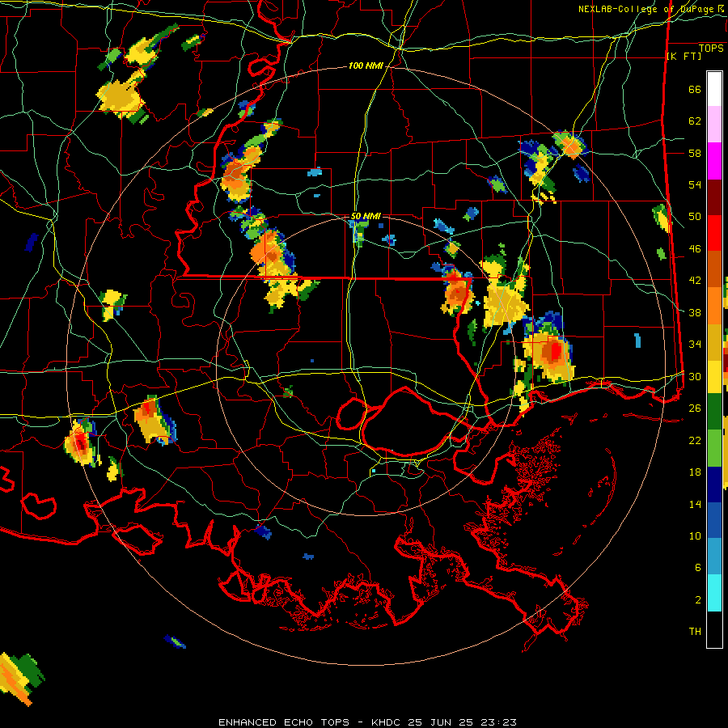The width and height of the screenshot is (728, 728).
Task: Click the Enhanced Echo Tops KHDC caption
Action: pyautogui.click(x=367, y=722)
